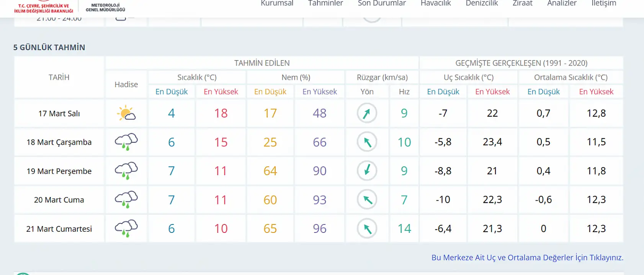Click the '21 Mart Cumartesi' date cell
Image resolution: width=644 pixels, height=275 pixels.
[x=59, y=229]
